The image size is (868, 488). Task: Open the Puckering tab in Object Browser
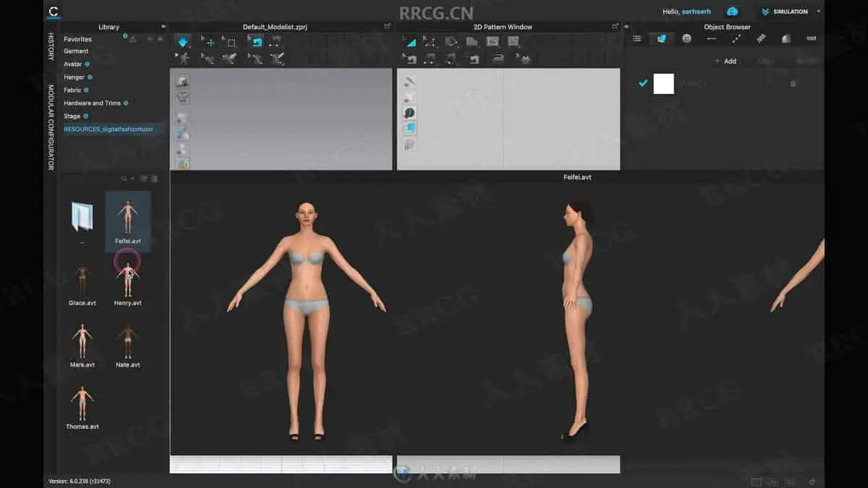pyautogui.click(x=761, y=39)
